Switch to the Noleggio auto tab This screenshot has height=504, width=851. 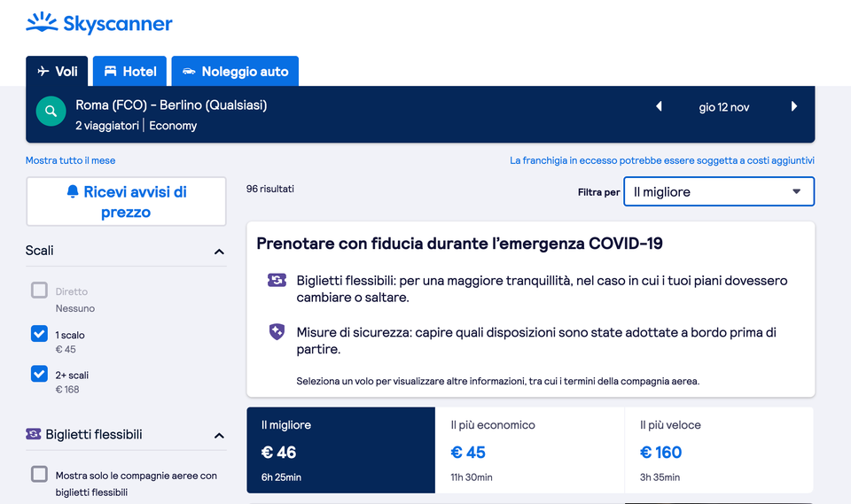(x=235, y=72)
